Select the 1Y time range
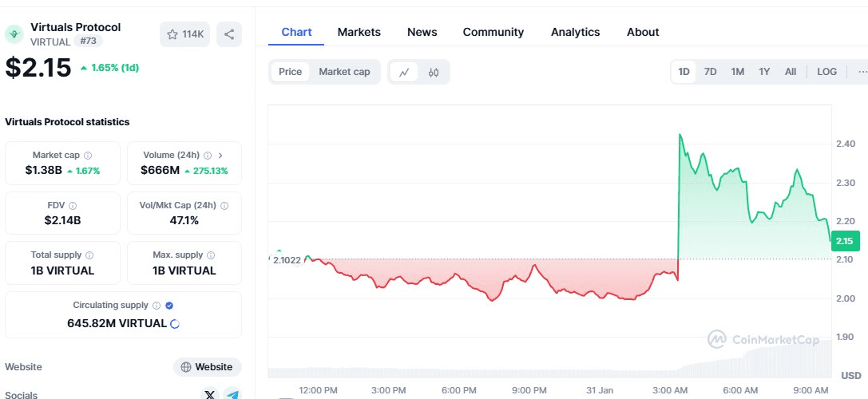This screenshot has height=399, width=868. point(764,72)
